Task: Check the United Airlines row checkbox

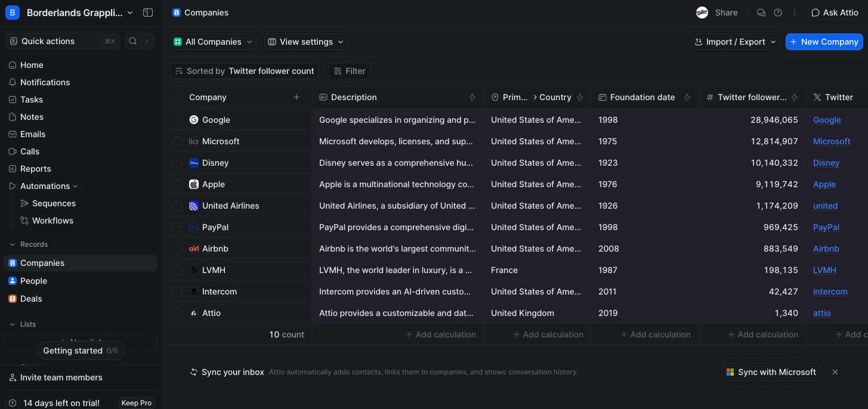Action: click(177, 206)
